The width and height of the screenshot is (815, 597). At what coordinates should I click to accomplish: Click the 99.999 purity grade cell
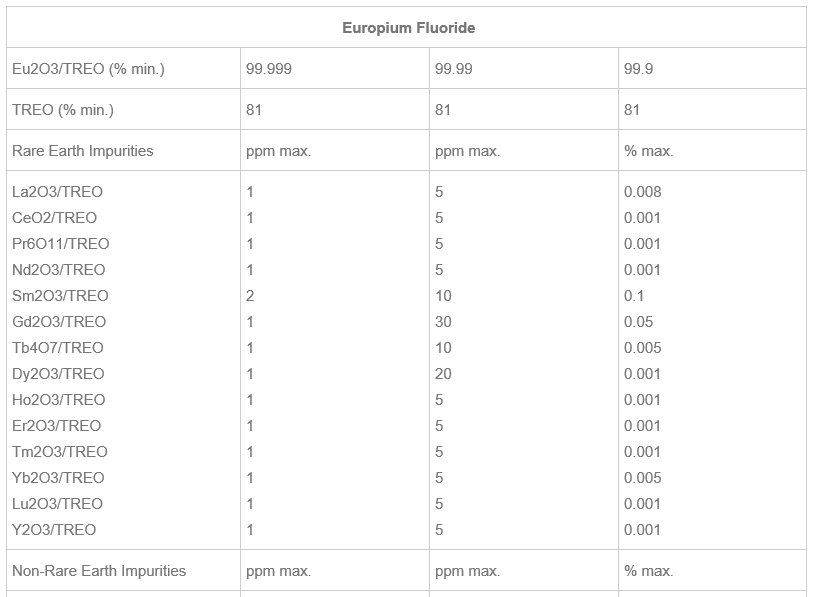tap(269, 69)
